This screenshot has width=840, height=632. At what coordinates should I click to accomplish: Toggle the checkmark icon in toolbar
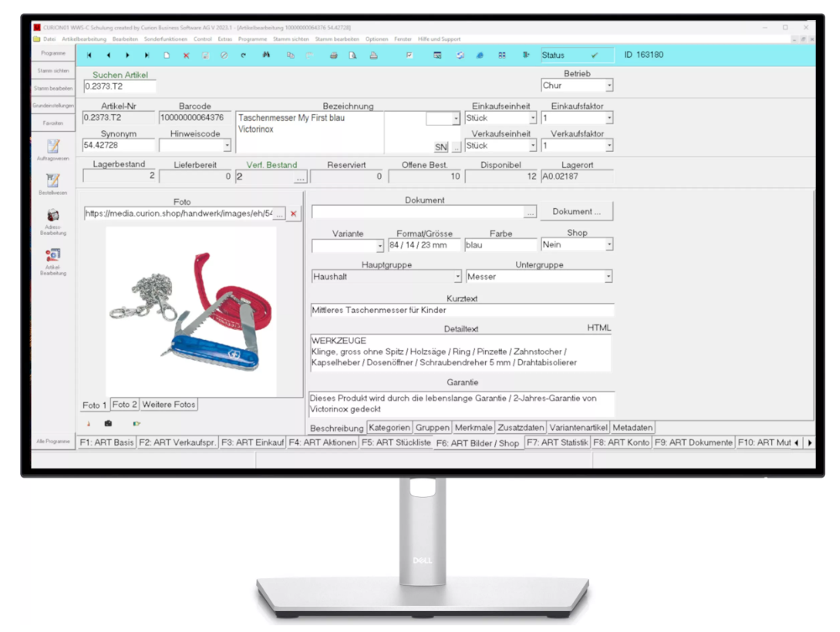click(x=410, y=55)
